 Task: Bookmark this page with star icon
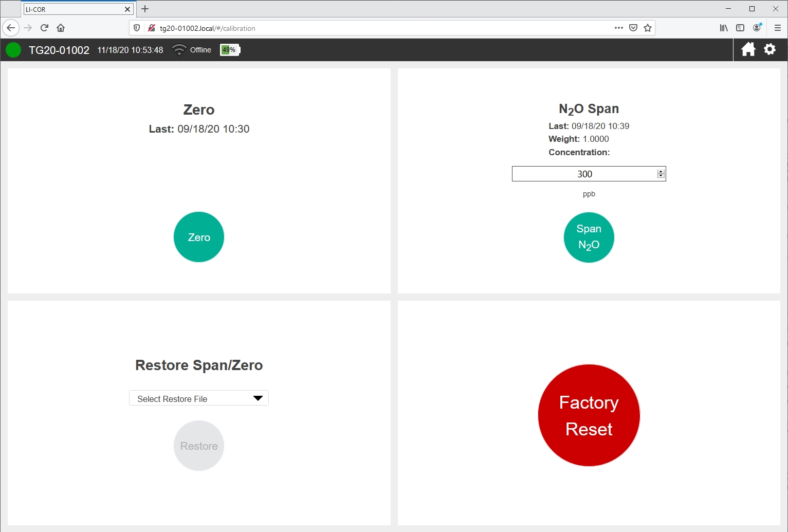(x=648, y=28)
